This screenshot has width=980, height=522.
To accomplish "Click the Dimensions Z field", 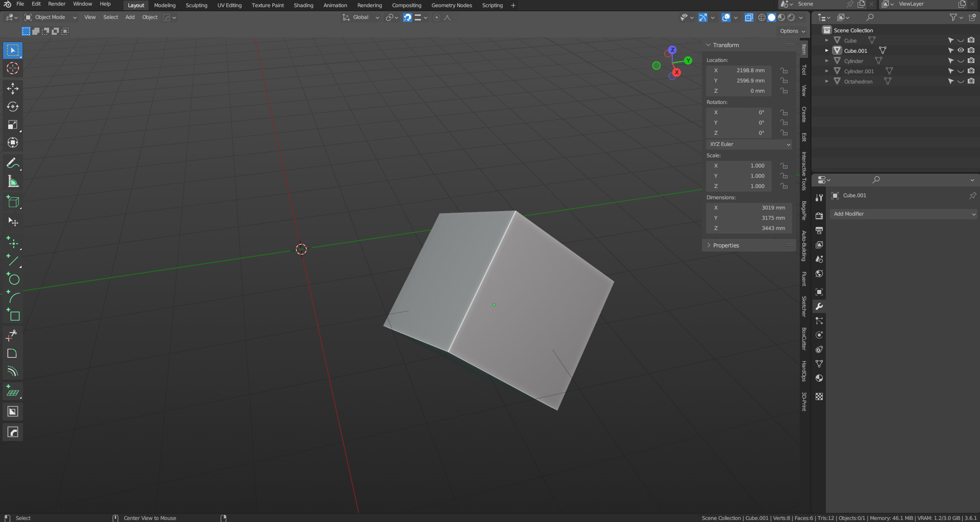I will coord(749,228).
